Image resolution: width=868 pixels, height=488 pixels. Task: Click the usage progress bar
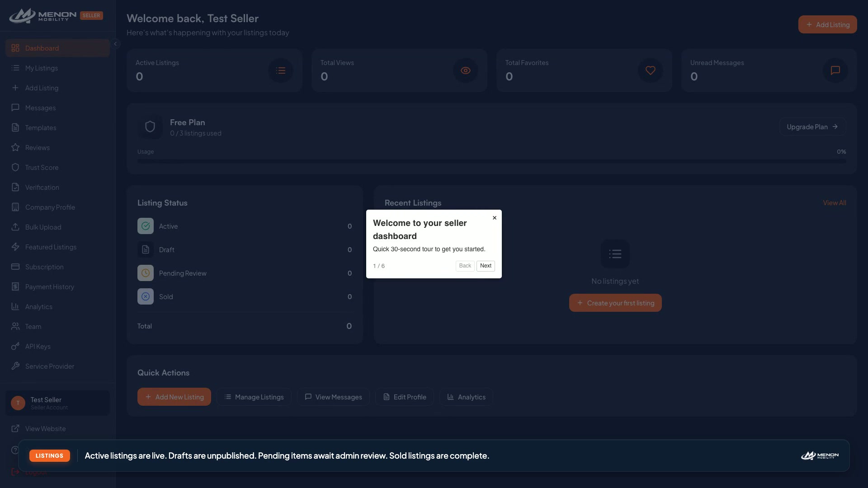click(491, 161)
